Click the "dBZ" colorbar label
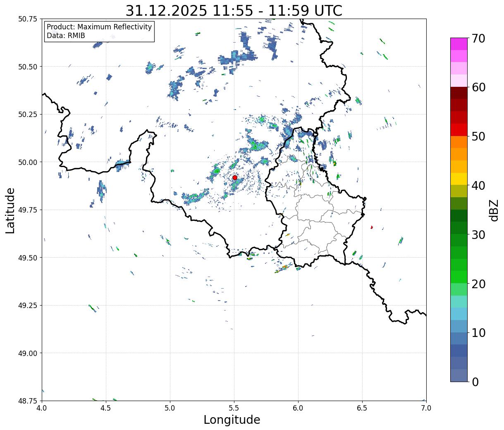 point(494,210)
